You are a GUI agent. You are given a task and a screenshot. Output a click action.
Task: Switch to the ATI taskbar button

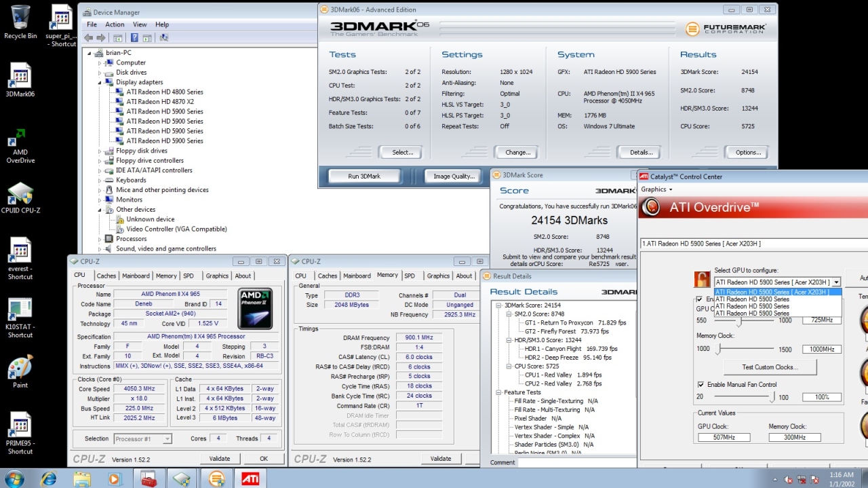[x=250, y=479]
